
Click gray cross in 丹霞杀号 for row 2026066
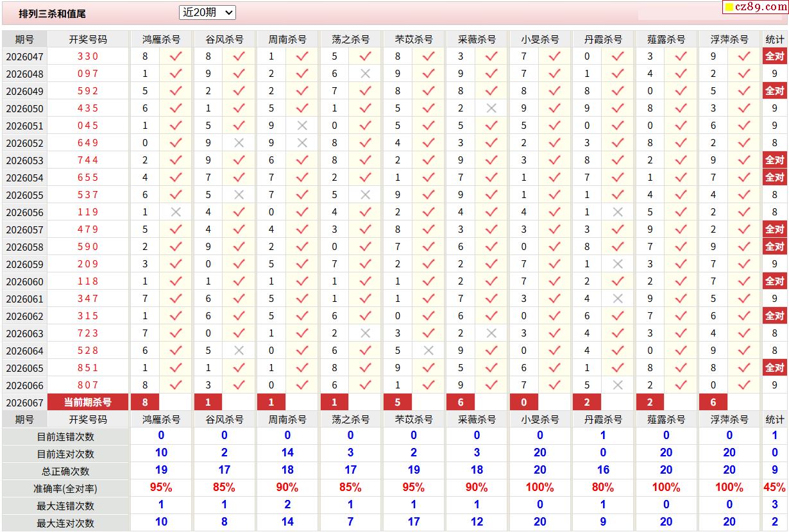pyautogui.click(x=618, y=385)
